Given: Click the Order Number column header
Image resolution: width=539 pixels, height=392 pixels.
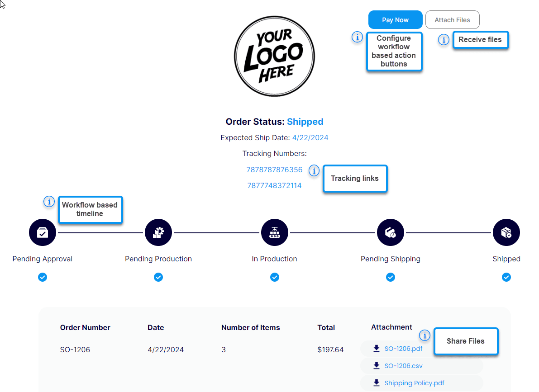Looking at the screenshot, I should [85, 328].
